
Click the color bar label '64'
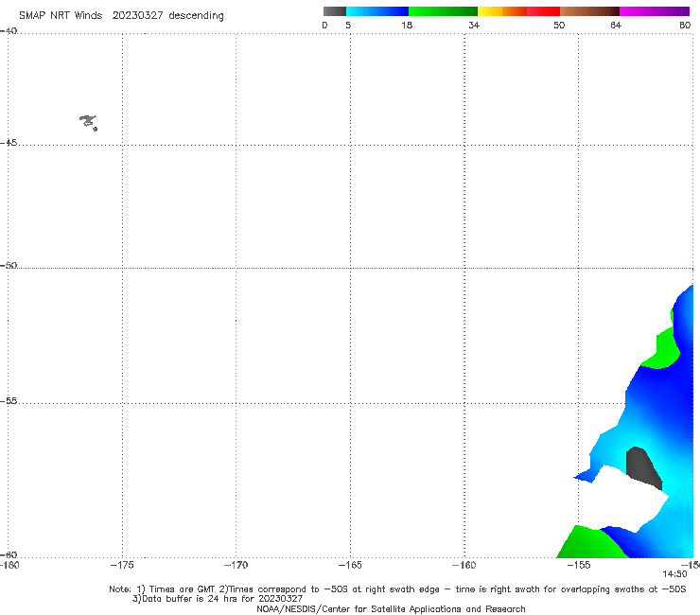click(616, 26)
